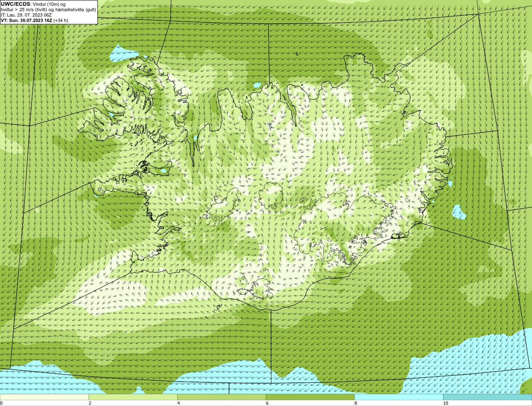Click the light cyan 8–10 m/s legend swatch

point(399,397)
